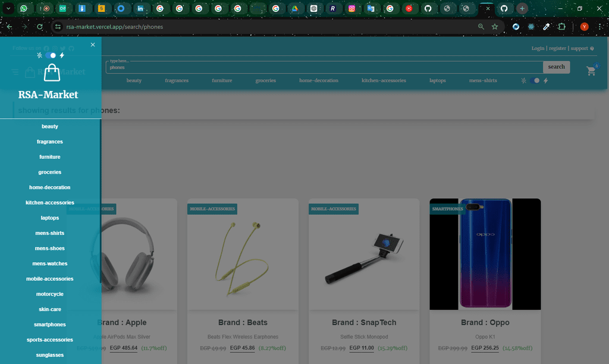This screenshot has width=609, height=364.
Task: Go to beauty in the header navigation
Action: point(134,80)
